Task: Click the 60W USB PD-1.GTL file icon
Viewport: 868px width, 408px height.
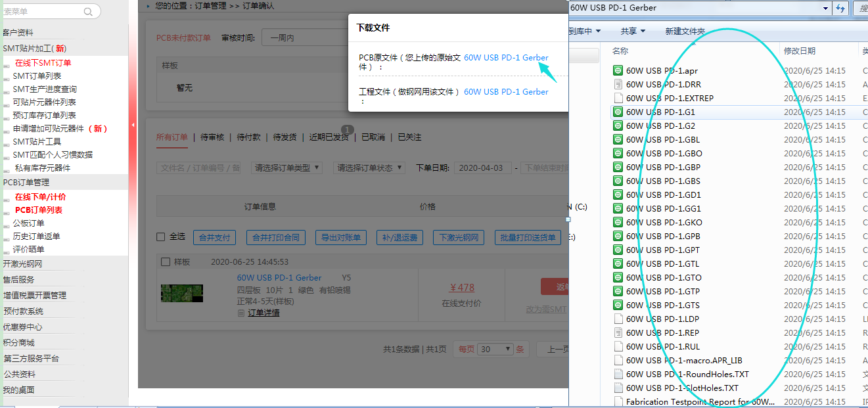Action: [618, 264]
